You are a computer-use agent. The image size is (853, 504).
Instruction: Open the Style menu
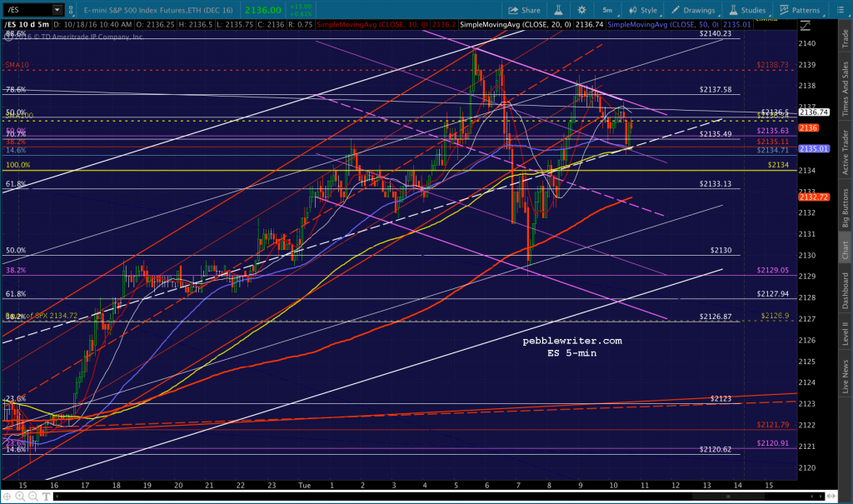click(643, 10)
